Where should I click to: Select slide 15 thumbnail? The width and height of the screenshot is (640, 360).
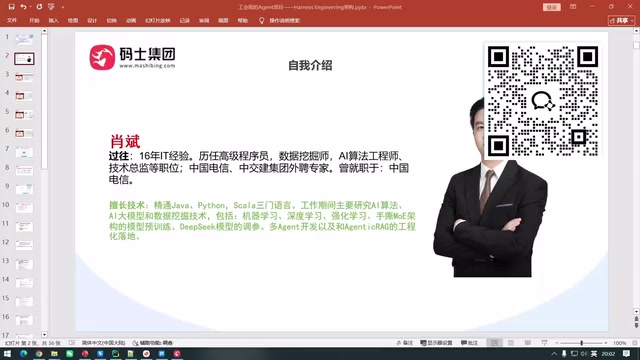(x=24, y=301)
